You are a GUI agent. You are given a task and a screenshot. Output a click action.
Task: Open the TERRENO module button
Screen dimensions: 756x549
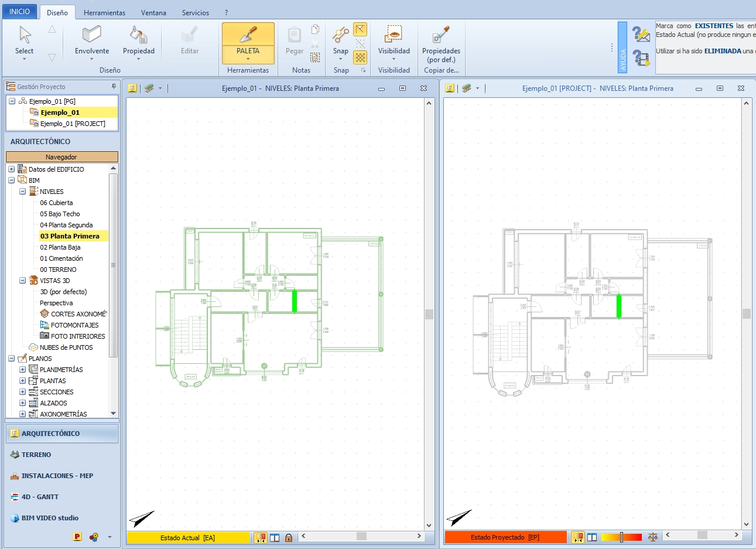(x=61, y=455)
